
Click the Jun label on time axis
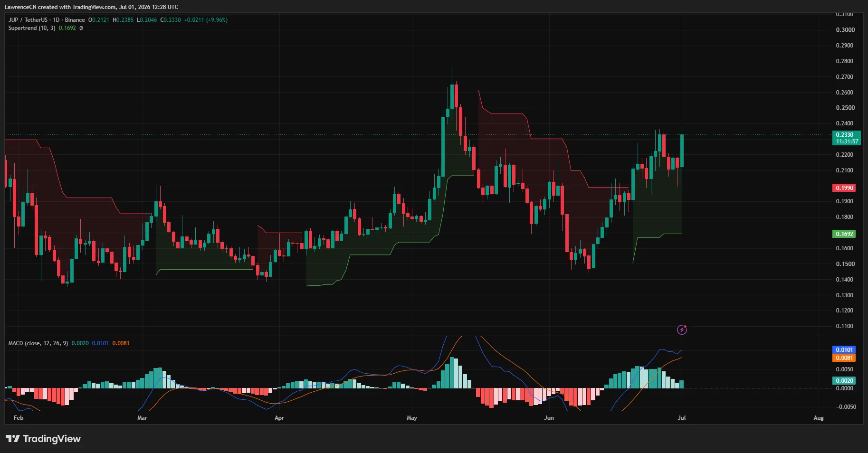(x=549, y=418)
